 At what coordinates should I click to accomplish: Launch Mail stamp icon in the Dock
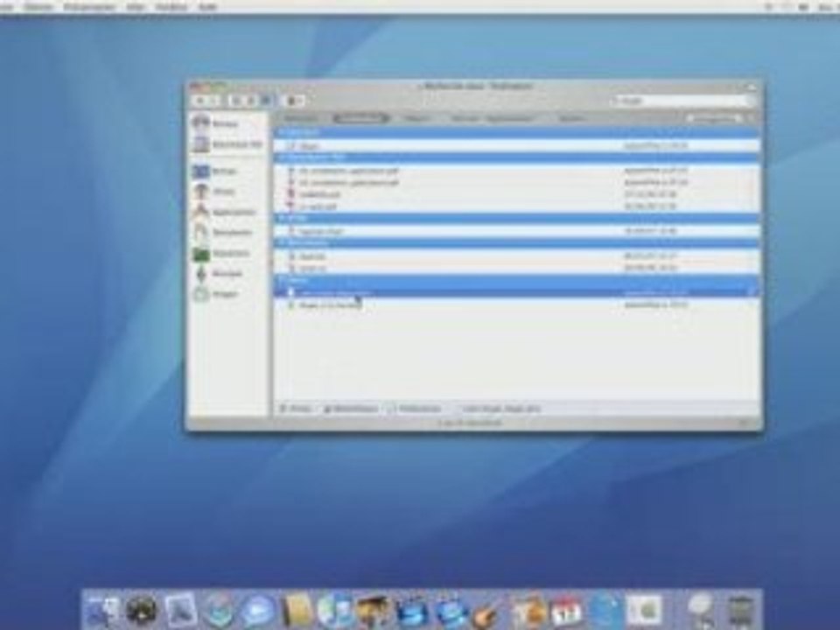click(x=181, y=610)
